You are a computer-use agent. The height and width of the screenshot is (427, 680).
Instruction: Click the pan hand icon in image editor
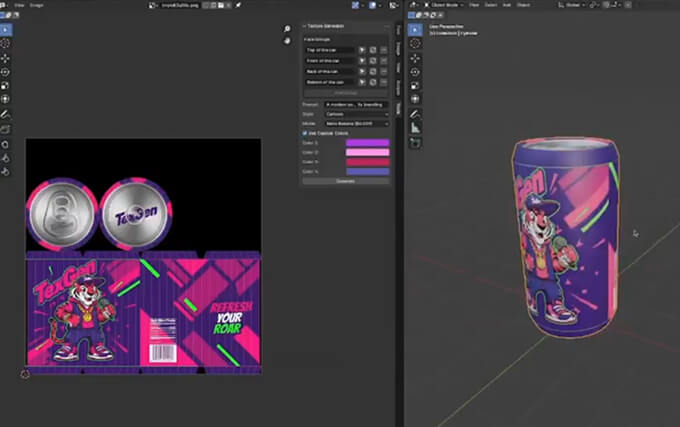(x=287, y=41)
